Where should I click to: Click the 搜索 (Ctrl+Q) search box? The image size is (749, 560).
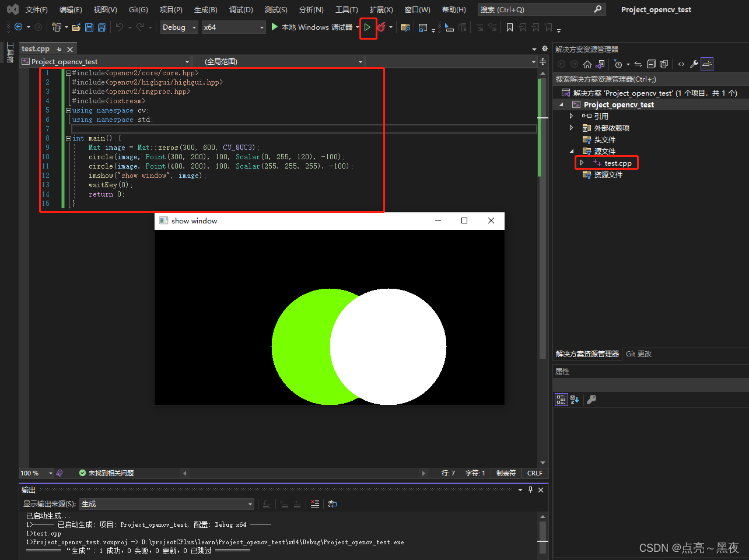click(535, 10)
